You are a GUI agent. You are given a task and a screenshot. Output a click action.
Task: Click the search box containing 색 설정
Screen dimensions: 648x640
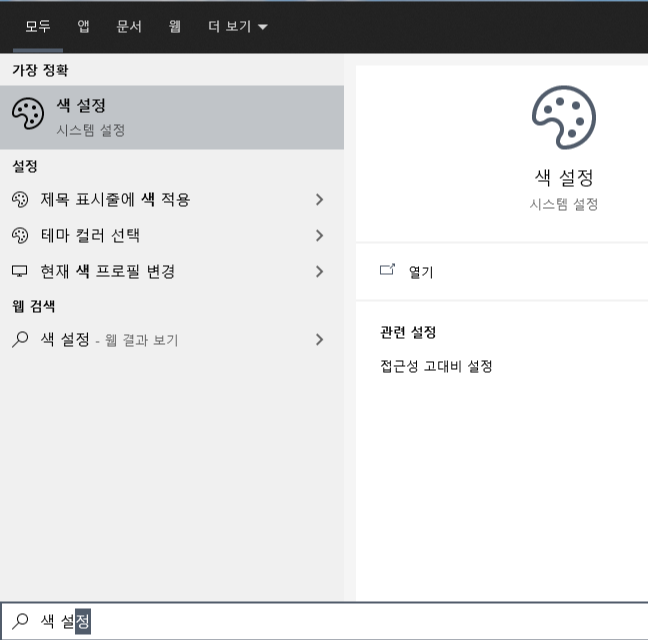point(324,621)
